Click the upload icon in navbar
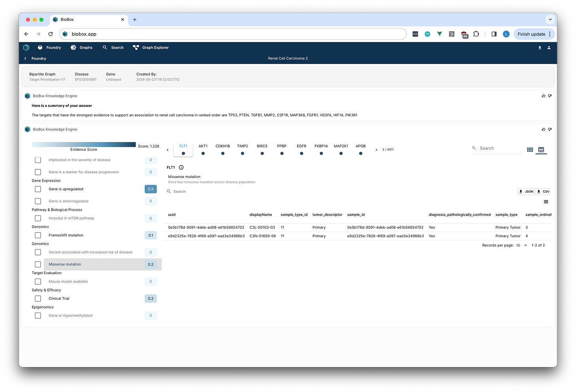The image size is (576, 392). coord(540,47)
